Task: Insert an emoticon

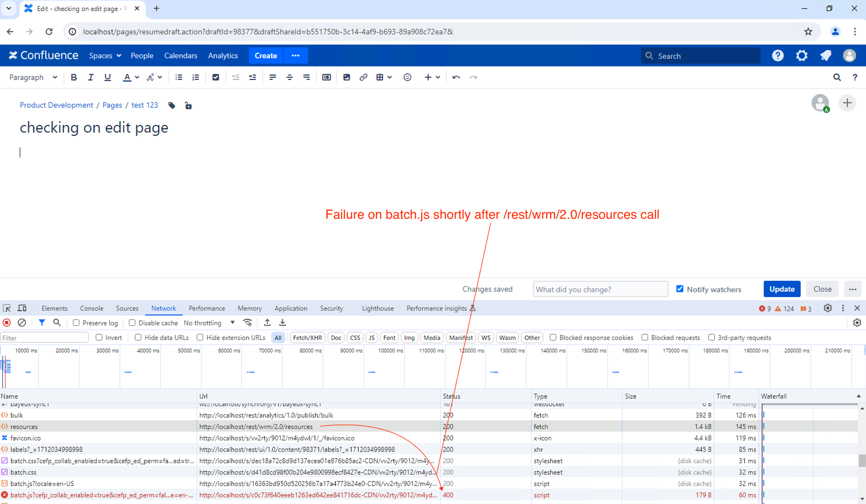Action: 407,77
